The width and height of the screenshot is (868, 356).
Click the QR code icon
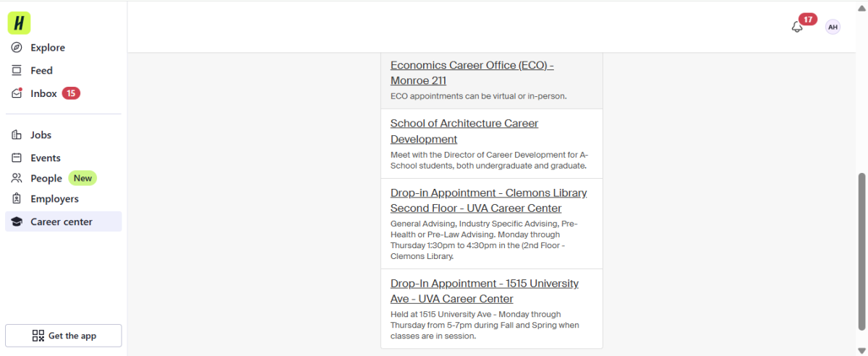pos(38,336)
